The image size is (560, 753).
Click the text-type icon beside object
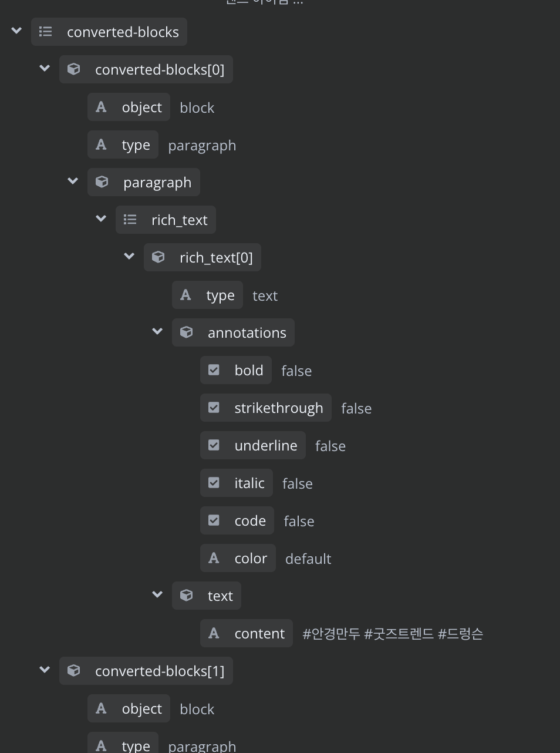(101, 107)
